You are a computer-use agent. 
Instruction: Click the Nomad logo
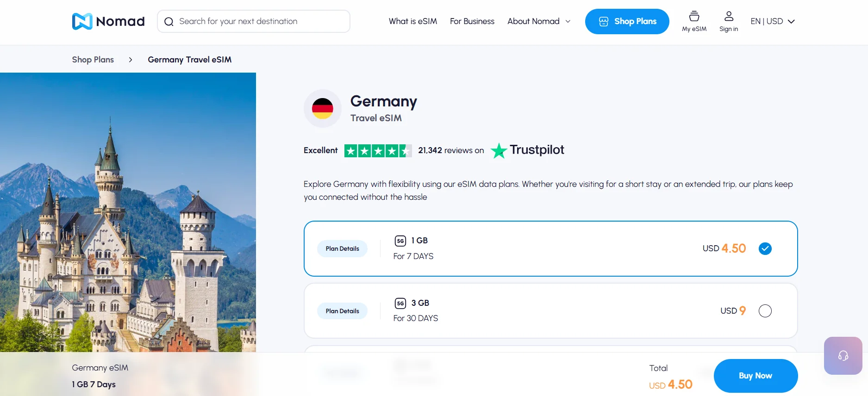point(108,21)
